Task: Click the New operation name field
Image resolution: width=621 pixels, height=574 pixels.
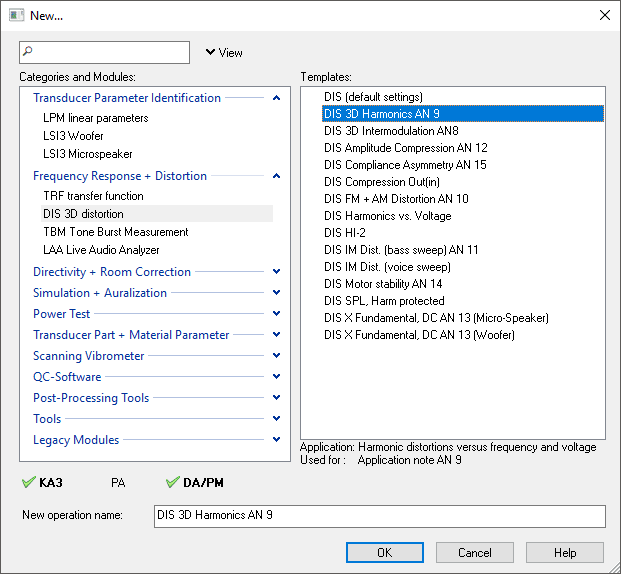Action: (x=379, y=516)
